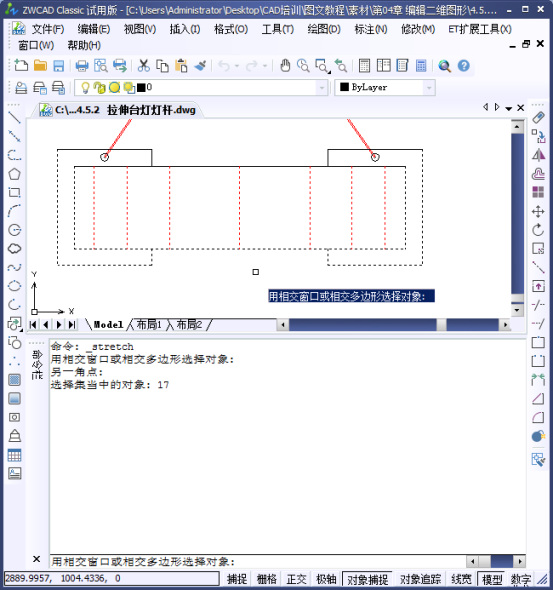Select the Rectangle drawing tool
Screen dimensions: 554x590
coord(14,193)
